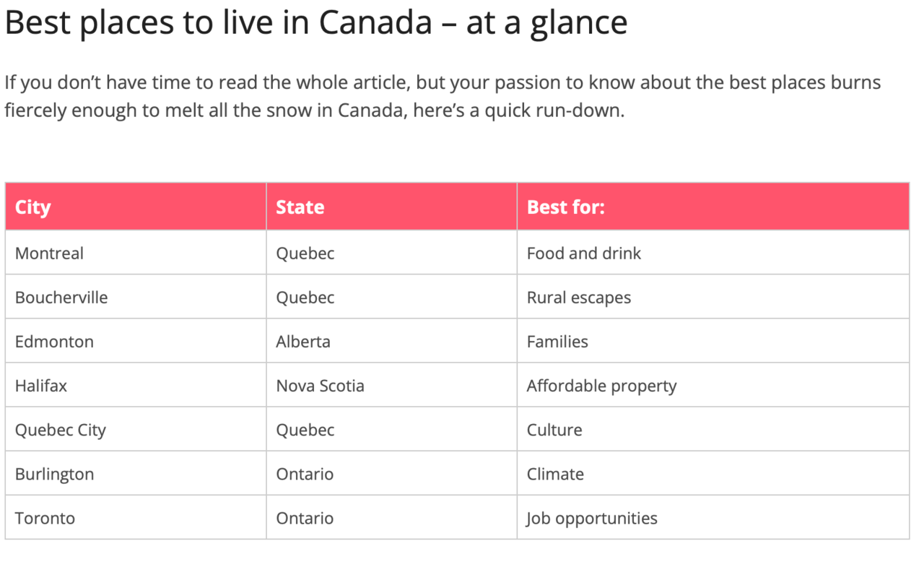Click the Nova Scotia state cell
The width and height of the screenshot is (924, 567).
click(x=321, y=386)
